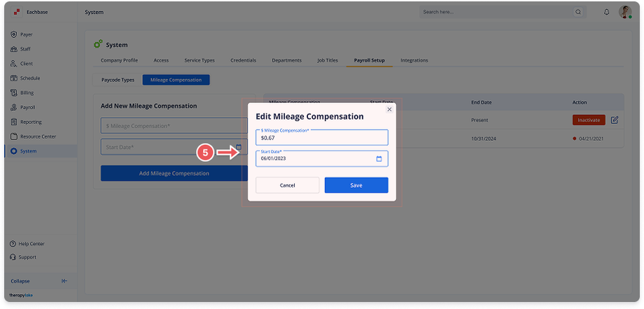This screenshot has width=644, height=309.
Task: Click the Save button
Action: [x=356, y=185]
